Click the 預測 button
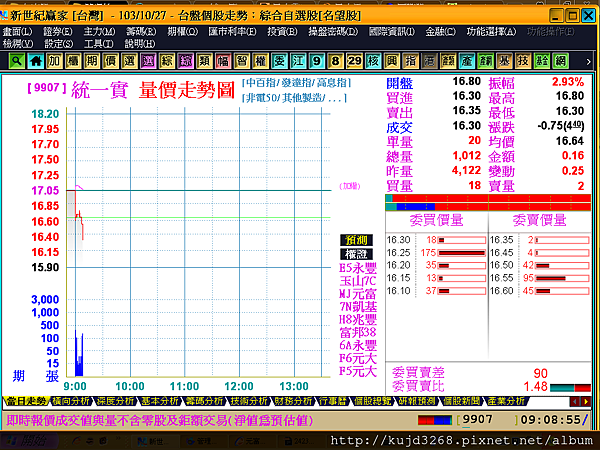This screenshot has height=450, width=600. pos(356,240)
